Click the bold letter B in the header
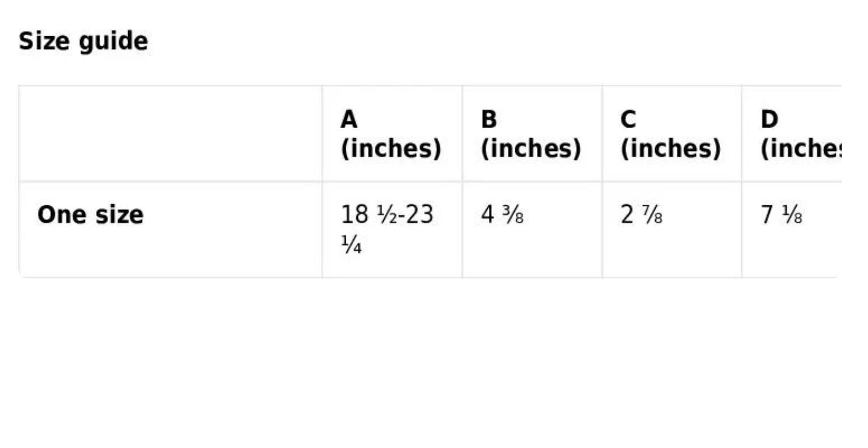 coord(488,120)
